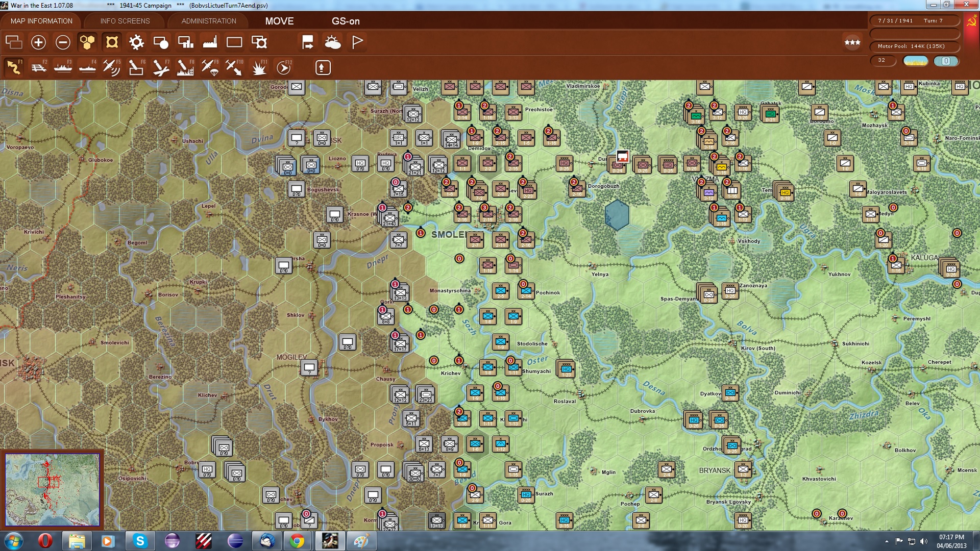Select the grey HQ counter near Liozno
The image size is (980, 551).
(360, 164)
